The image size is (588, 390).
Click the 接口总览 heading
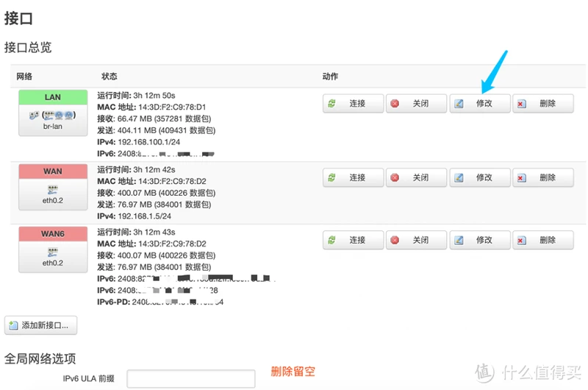tap(28, 48)
